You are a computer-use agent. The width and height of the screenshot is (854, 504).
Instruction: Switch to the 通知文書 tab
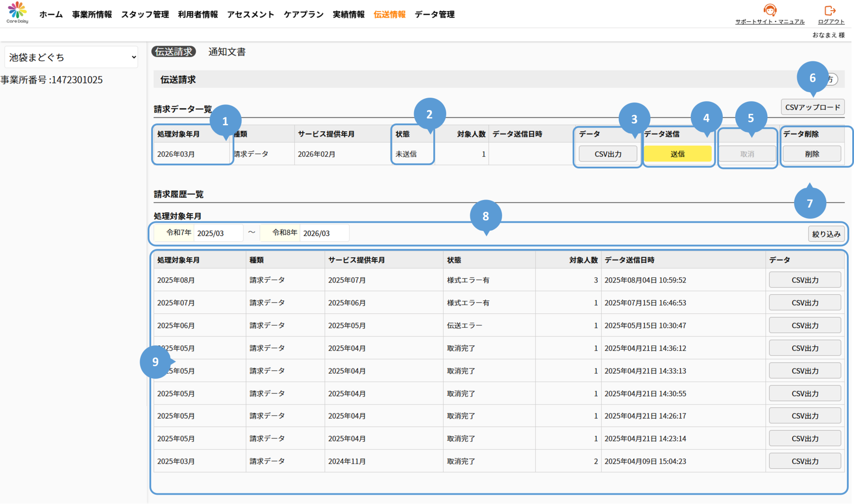(x=227, y=52)
